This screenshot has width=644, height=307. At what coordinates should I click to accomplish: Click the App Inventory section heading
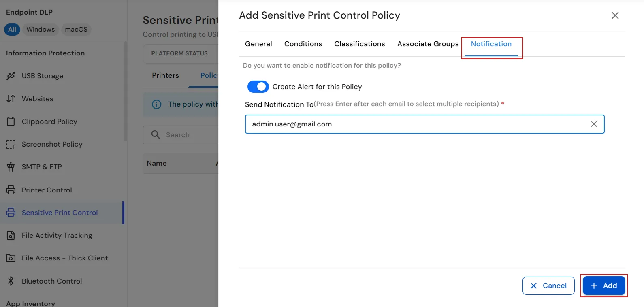pos(30,303)
